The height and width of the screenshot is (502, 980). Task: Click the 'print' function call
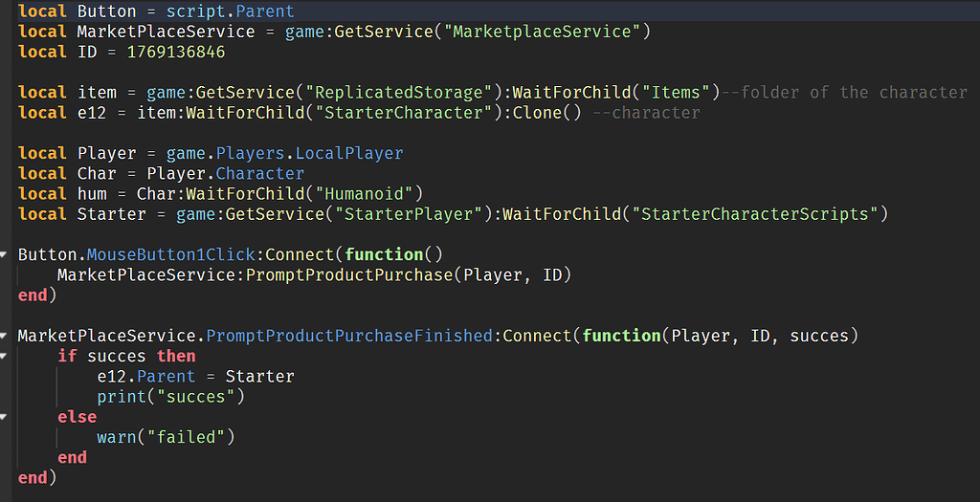[122, 397]
